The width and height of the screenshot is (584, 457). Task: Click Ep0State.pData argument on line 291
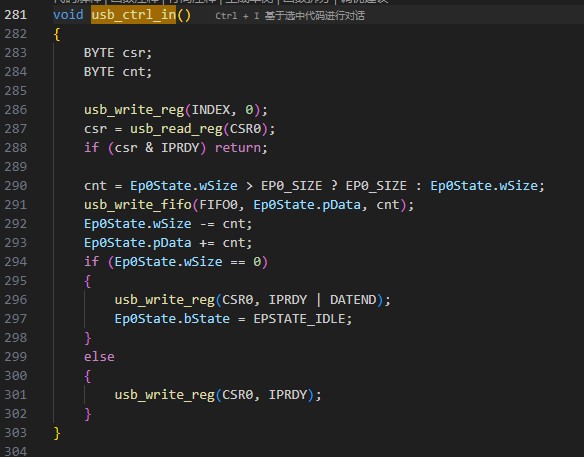pos(307,205)
